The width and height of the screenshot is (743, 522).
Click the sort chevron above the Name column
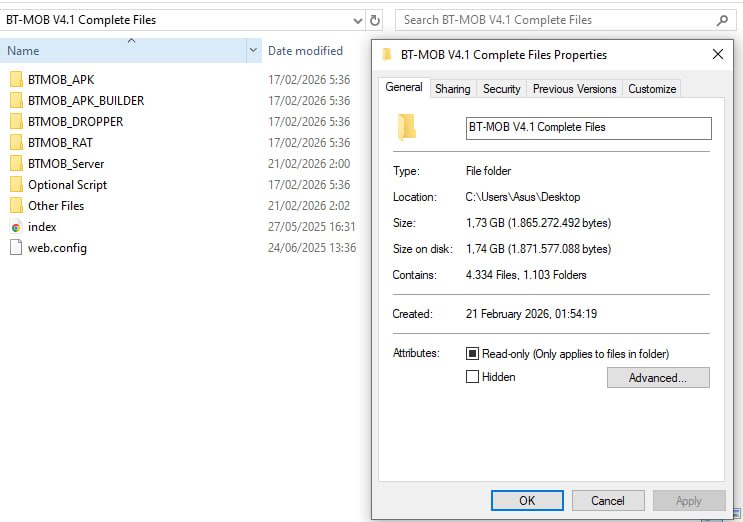[131, 40]
